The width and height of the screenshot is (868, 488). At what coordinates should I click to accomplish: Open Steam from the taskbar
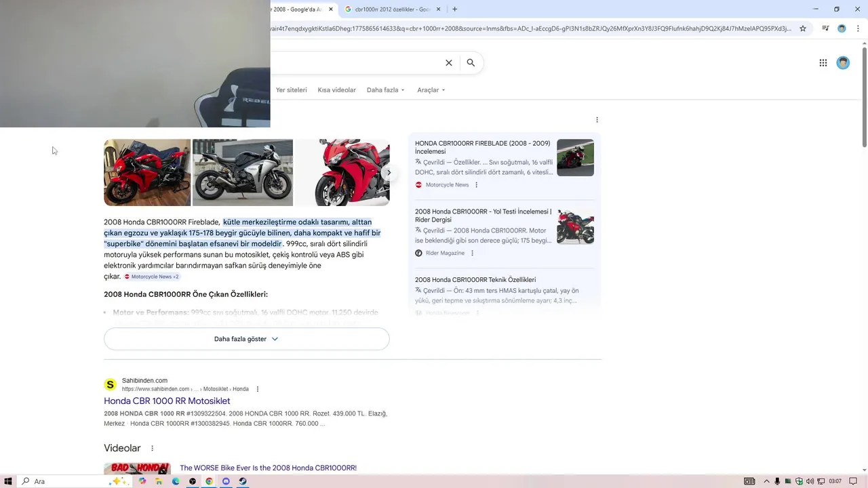coord(243,481)
